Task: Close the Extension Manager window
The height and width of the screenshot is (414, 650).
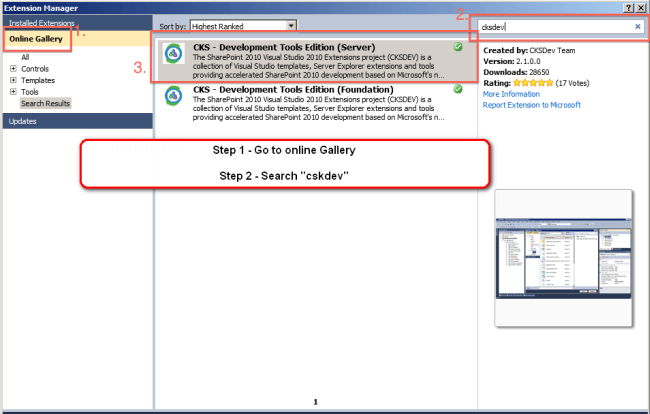Action: click(640, 8)
